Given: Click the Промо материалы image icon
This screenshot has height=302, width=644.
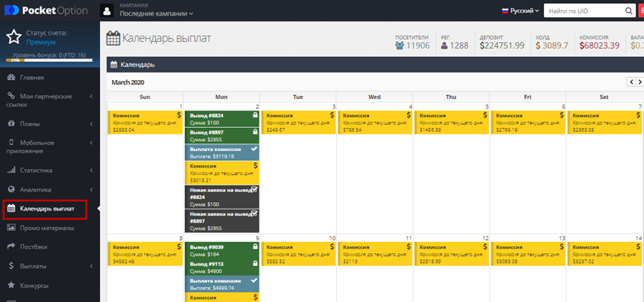Looking at the screenshot, I should [12, 228].
